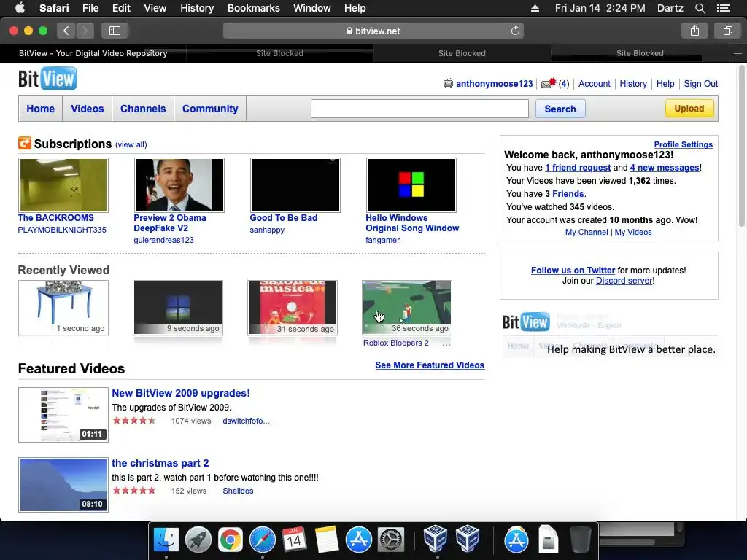Viewport: 747px width, 560px height.
Task: Toggle the Safari sidebar button
Action: [x=115, y=31]
